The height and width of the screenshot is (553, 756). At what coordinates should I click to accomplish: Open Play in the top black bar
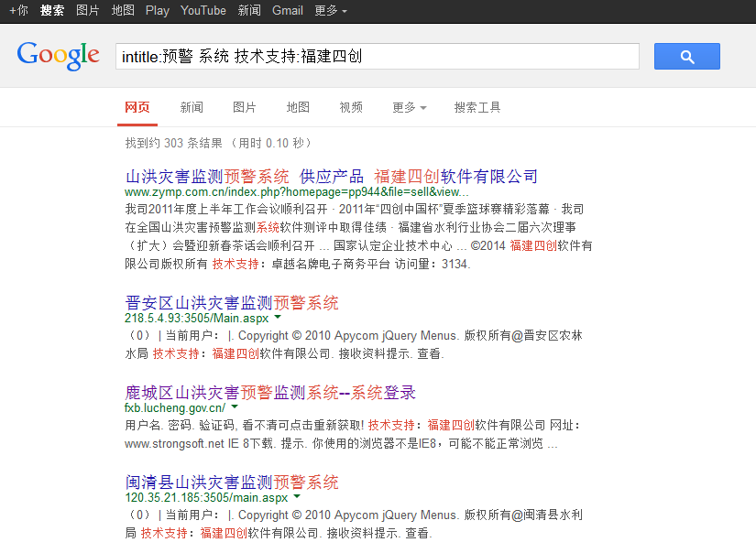coord(158,10)
